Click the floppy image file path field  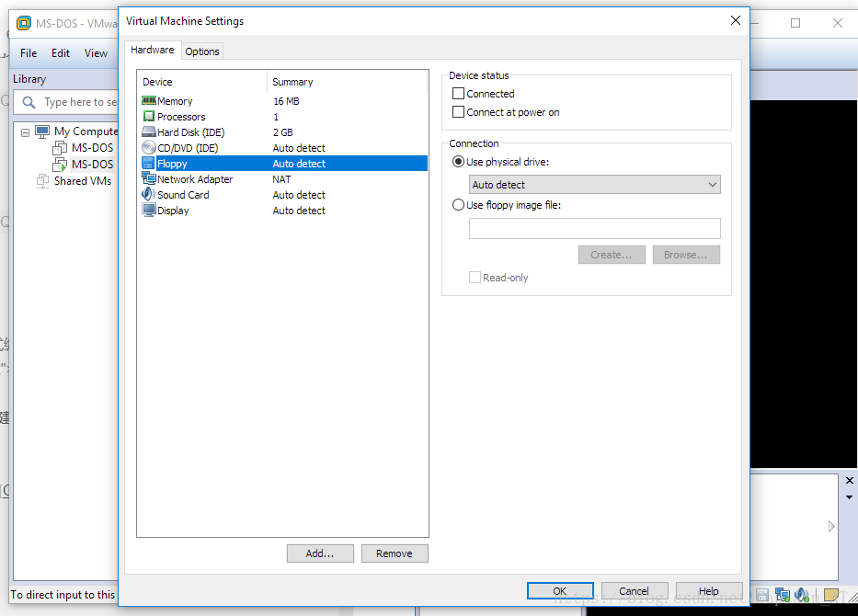[595, 229]
